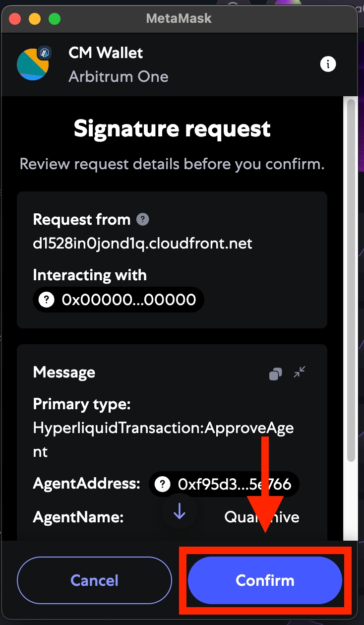Click the d1528in0jond1q.cloudfront.net origin text
Viewport: 364px width, 625px height.
(143, 244)
